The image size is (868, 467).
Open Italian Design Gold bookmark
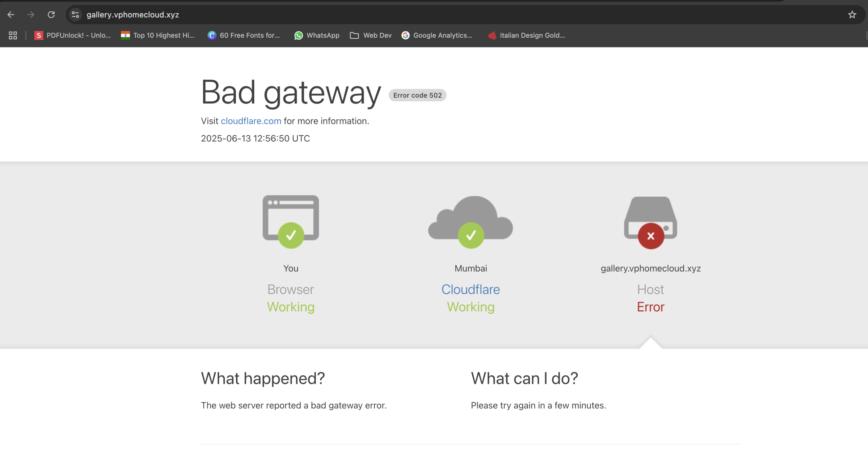[x=526, y=35]
